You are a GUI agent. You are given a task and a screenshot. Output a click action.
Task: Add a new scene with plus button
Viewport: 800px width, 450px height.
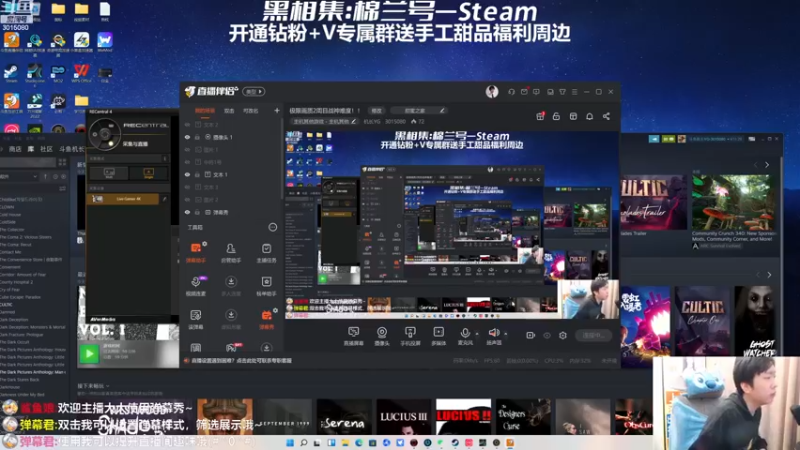point(277,111)
